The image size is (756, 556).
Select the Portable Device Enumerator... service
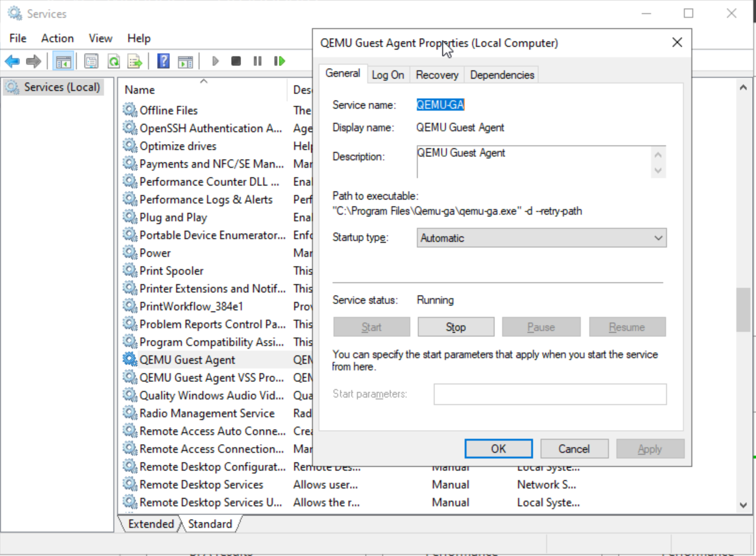click(213, 235)
